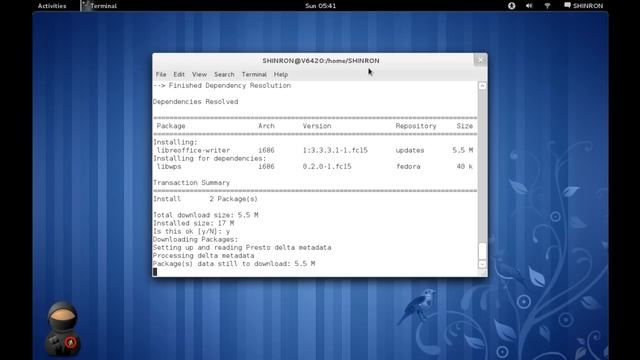Open the Terminal menu in the menu bar
Screen dimensions: 640x360
coord(254,74)
